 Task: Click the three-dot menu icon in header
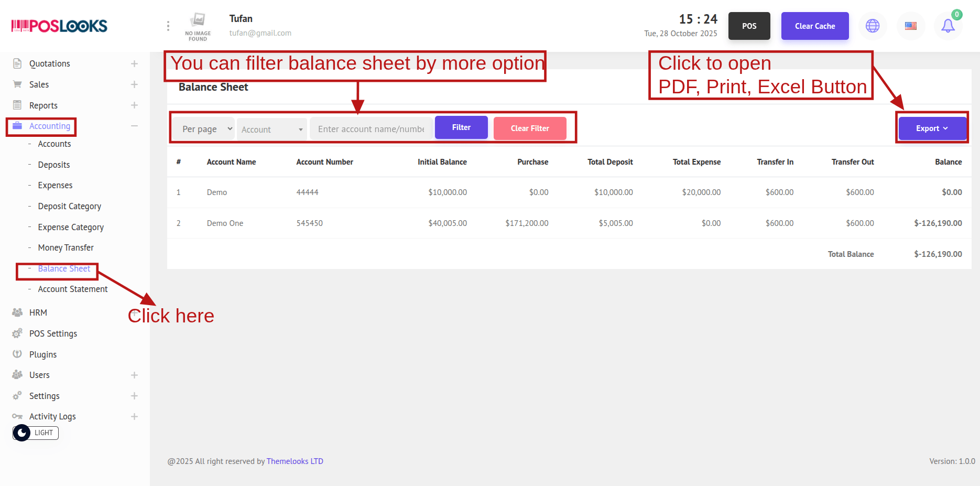click(x=168, y=26)
